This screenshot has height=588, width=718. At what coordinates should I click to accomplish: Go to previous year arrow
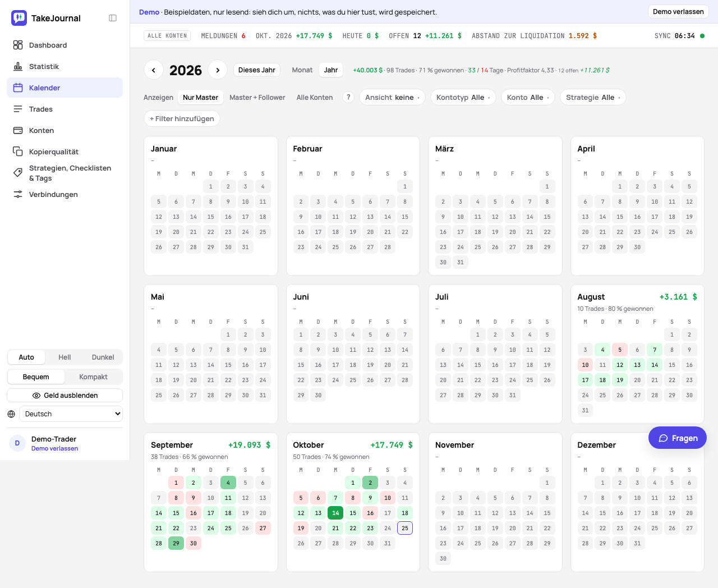[154, 70]
